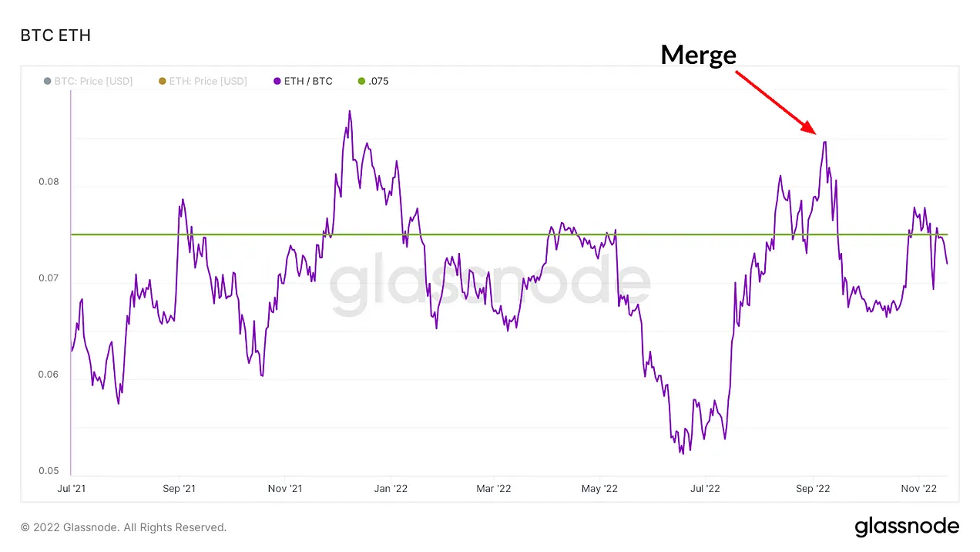Toggle the ETH: Price [USD] series label
The image size is (980, 552).
click(x=208, y=81)
